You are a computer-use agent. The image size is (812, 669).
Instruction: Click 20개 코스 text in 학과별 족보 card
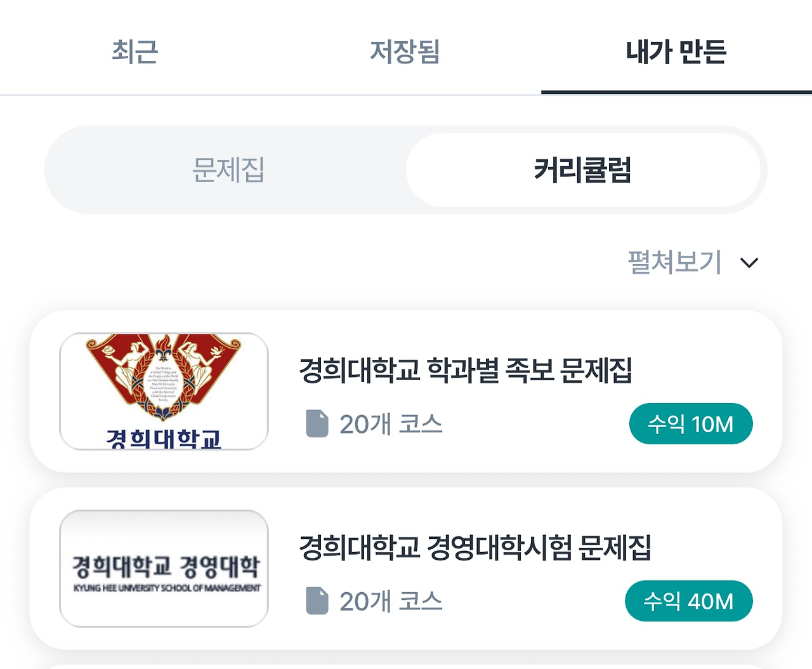tap(391, 424)
